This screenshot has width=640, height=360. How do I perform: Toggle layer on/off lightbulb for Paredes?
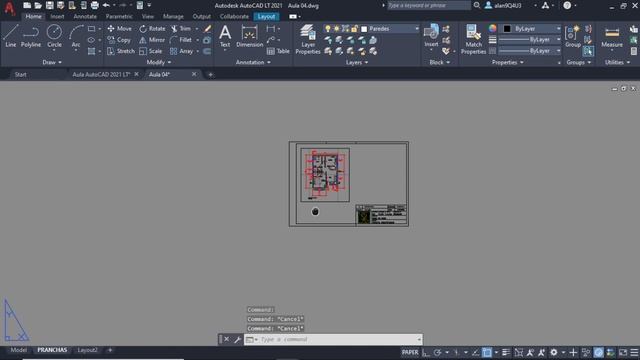327,29
